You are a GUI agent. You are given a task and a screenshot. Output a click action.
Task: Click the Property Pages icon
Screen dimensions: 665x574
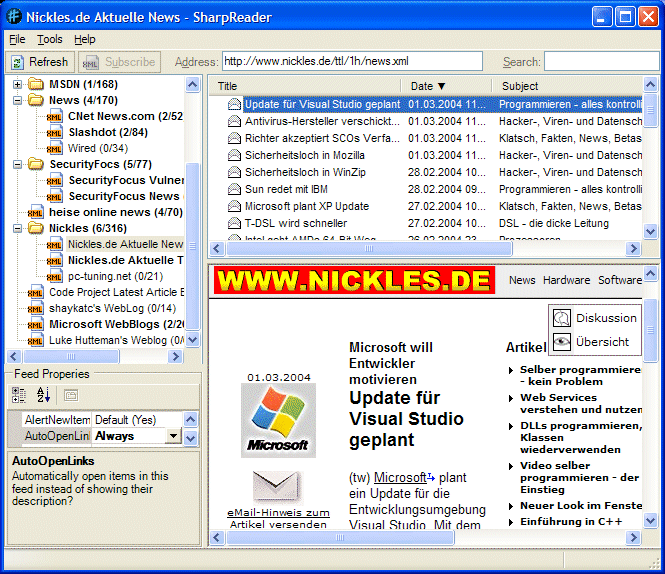pyautogui.click(x=71, y=395)
